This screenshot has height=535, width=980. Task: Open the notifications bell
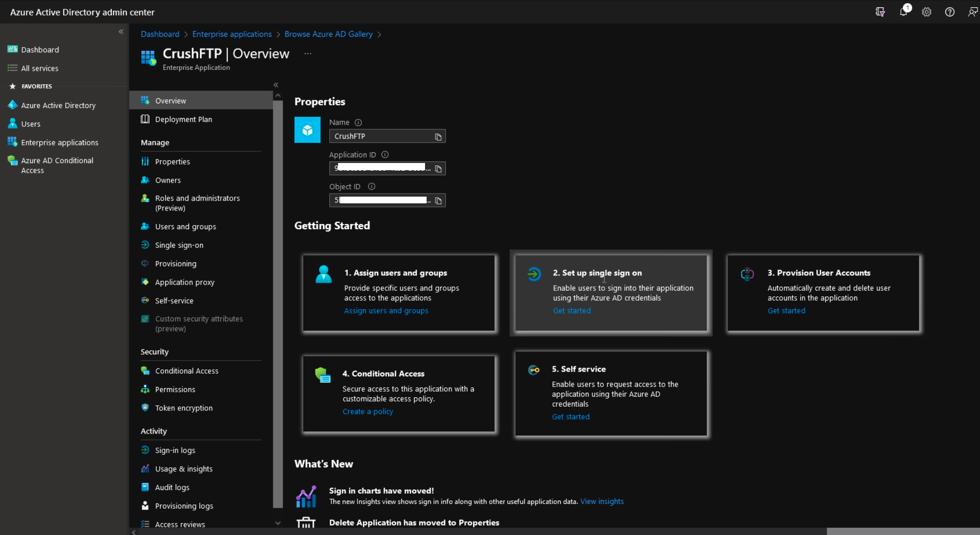point(904,11)
